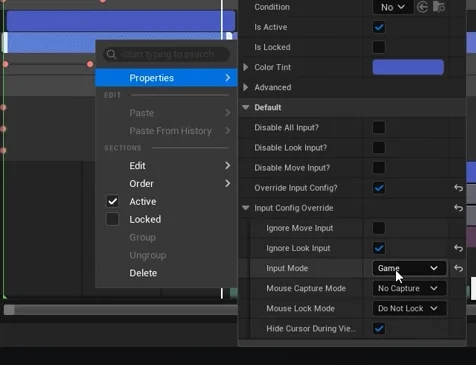This screenshot has height=365, width=476.
Task: Check the Ignore Move Input checkbox
Action: (x=379, y=228)
